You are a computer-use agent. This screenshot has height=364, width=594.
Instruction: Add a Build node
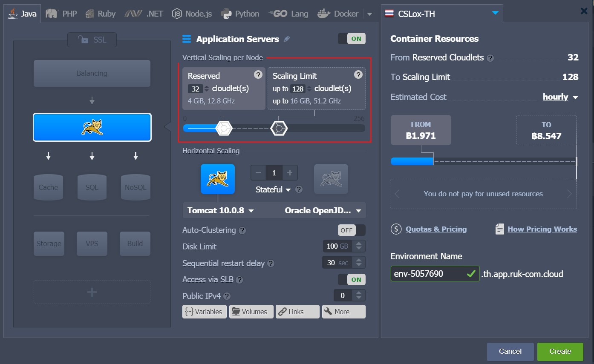pos(135,244)
